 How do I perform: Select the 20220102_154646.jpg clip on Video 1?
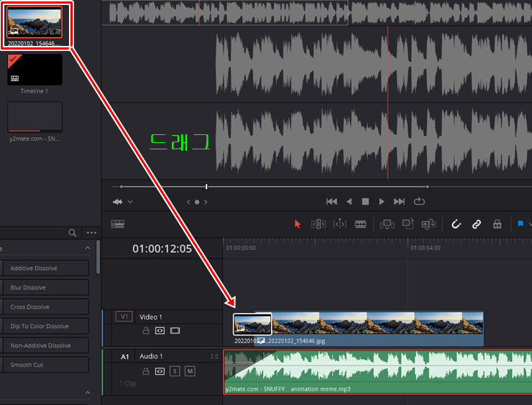click(369, 329)
